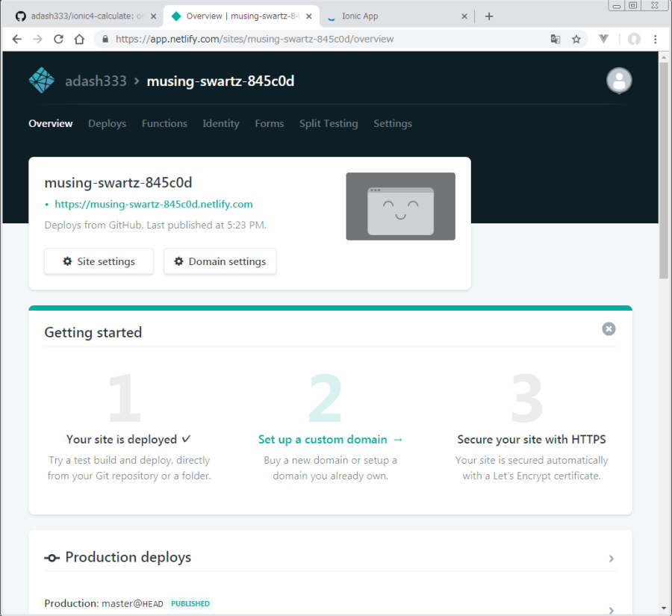Expand the master@HEAD deploy row chevron
This screenshot has width=672, height=616.
(611, 609)
